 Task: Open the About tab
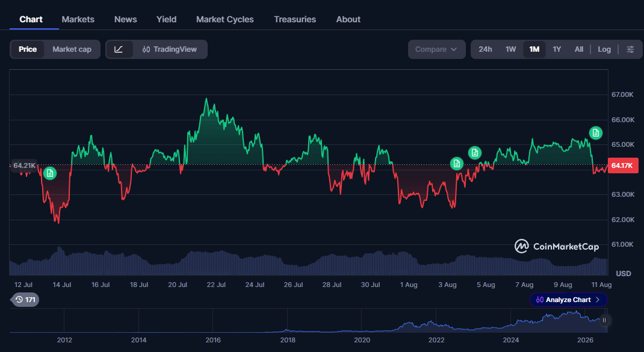(x=348, y=19)
